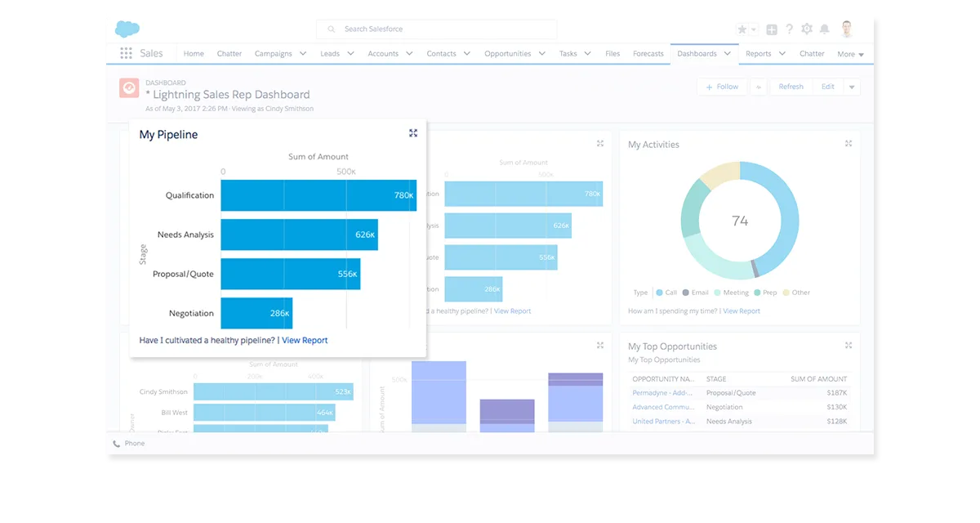
Task: Expand the My Activities widget
Action: (x=849, y=144)
